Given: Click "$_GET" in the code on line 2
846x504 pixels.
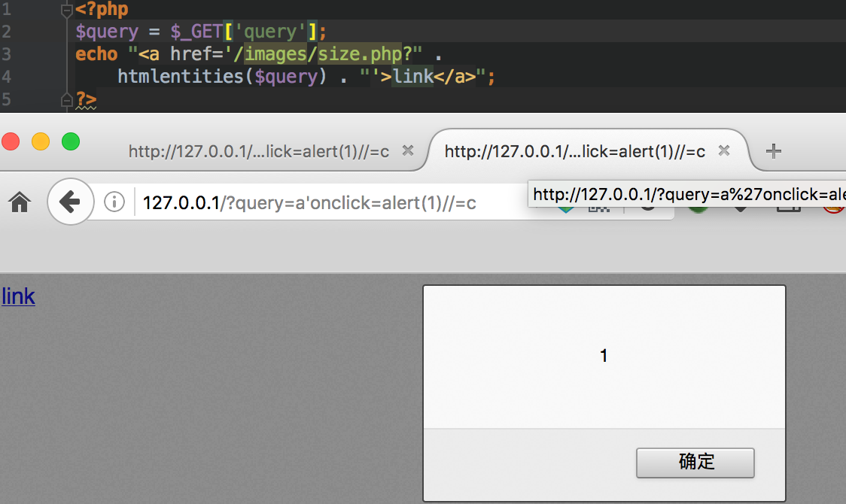Looking at the screenshot, I should (196, 32).
